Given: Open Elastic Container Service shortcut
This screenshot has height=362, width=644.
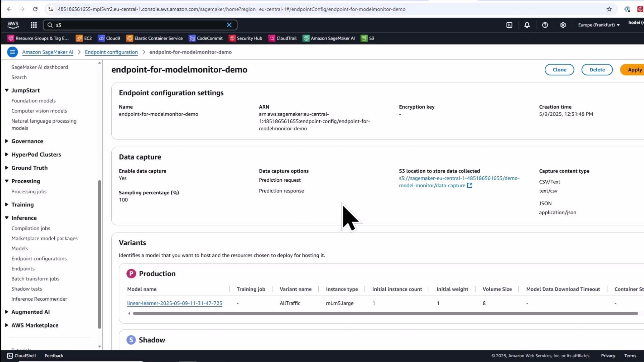Looking at the screenshot, I should point(155,38).
